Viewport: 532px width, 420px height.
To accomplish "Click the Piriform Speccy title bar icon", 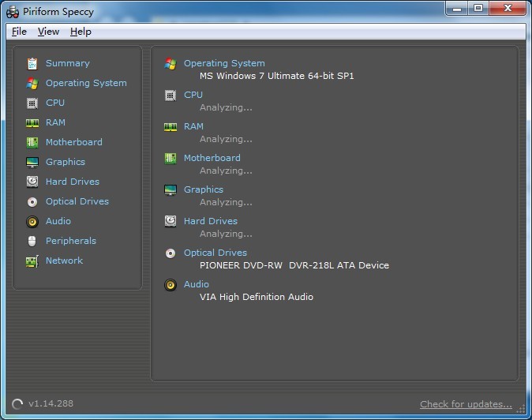I will (13, 11).
